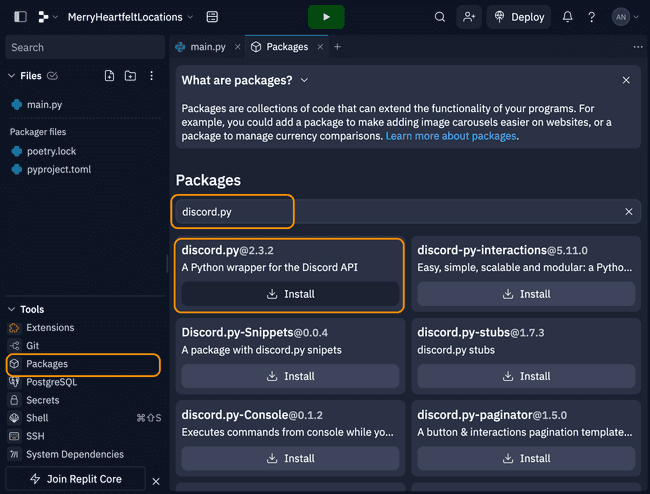
Task: Collapse What are packages? section
Action: point(305,80)
